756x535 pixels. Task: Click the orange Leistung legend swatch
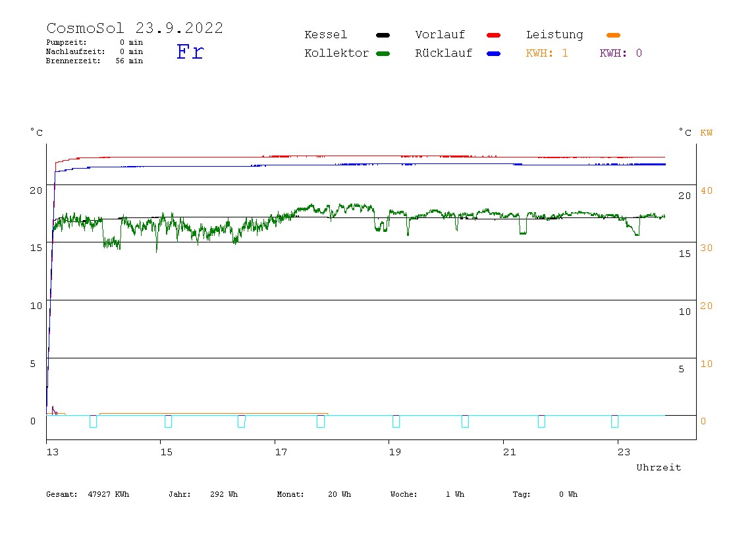[613, 35]
